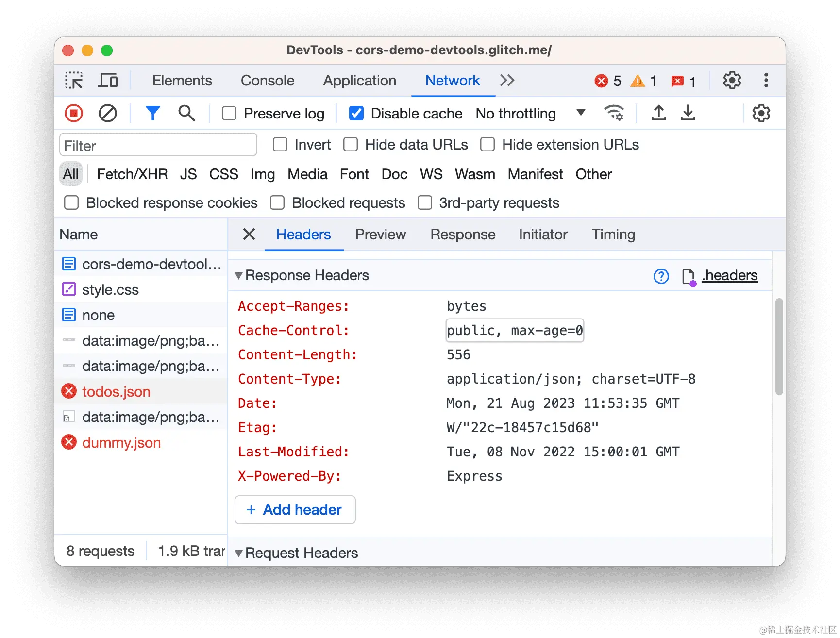Open the network filter bar toggle

point(153,113)
